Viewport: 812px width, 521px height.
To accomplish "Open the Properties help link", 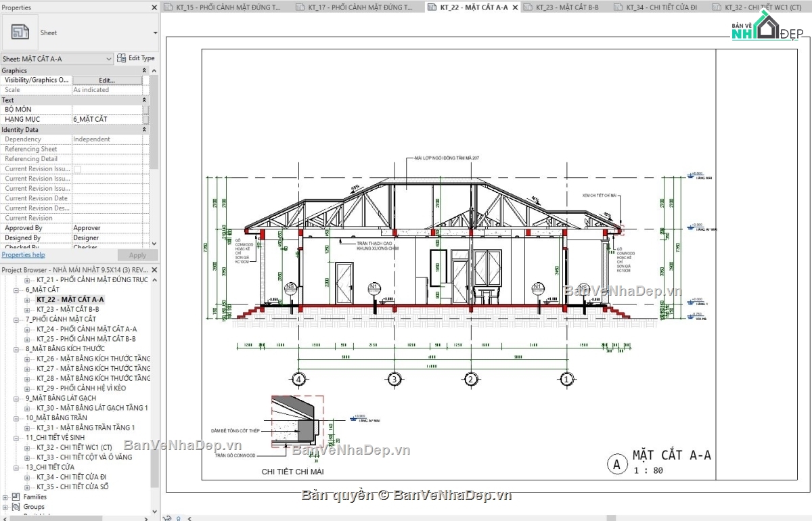I will pos(24,254).
